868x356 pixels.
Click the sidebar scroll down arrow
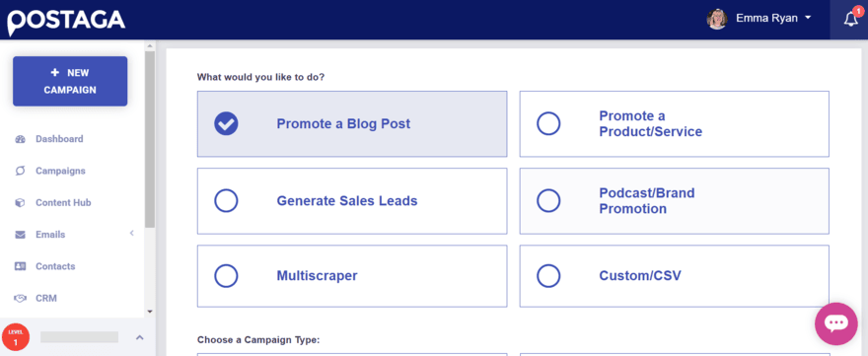coord(150,313)
